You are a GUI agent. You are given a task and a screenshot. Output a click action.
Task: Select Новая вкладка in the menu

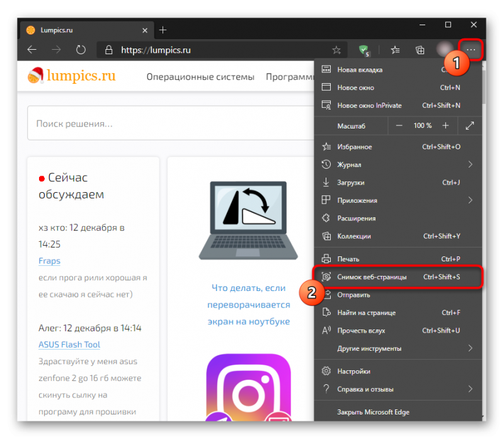pos(398,69)
